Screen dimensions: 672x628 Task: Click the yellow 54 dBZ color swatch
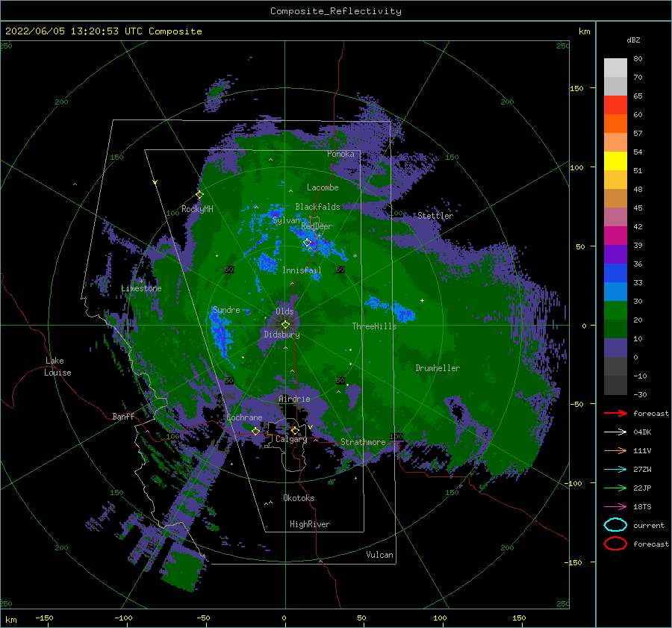pyautogui.click(x=615, y=161)
